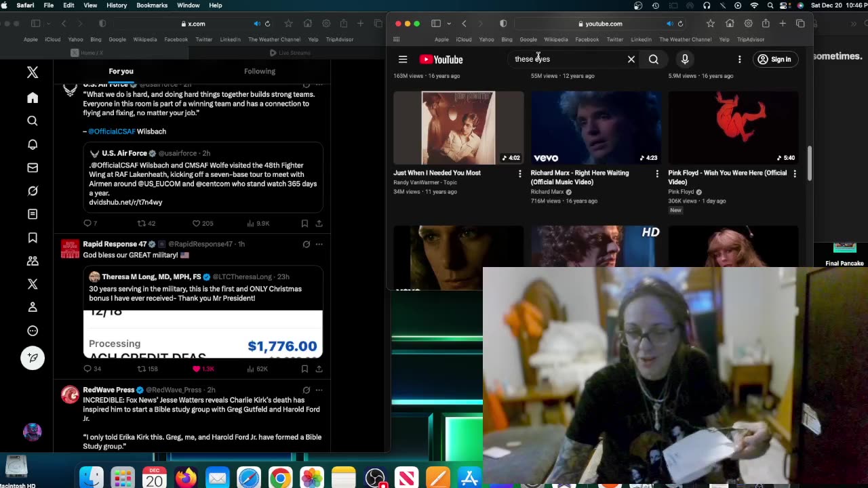Open Safari Window menu

[x=189, y=5]
